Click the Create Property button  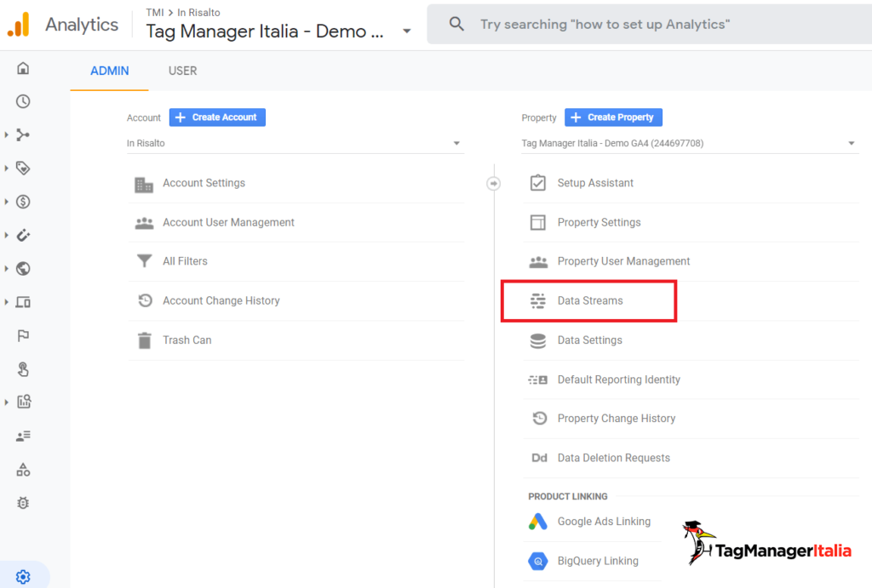coord(613,117)
